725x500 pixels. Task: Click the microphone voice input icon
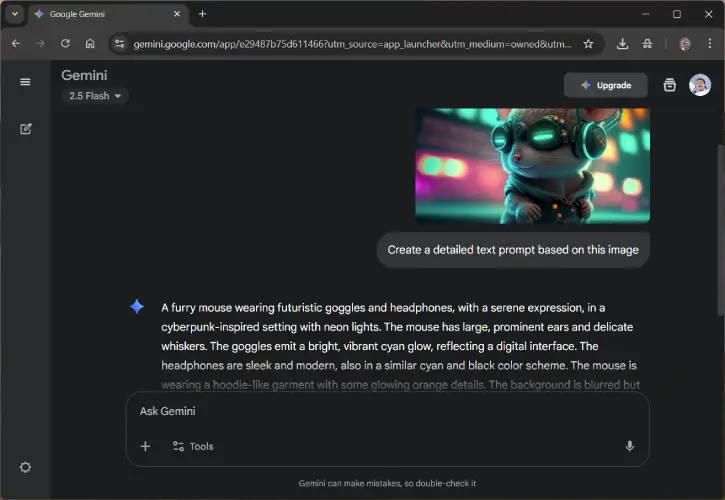coord(629,446)
